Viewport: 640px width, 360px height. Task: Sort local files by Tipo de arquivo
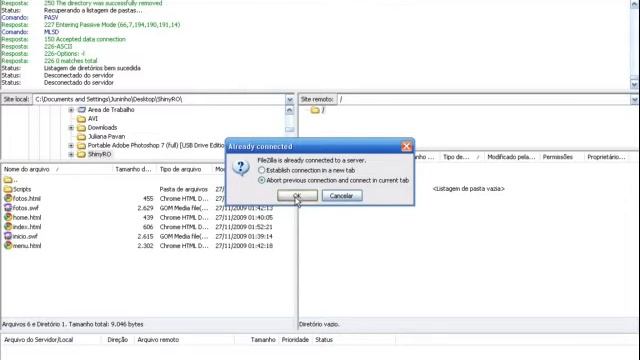tap(184, 169)
